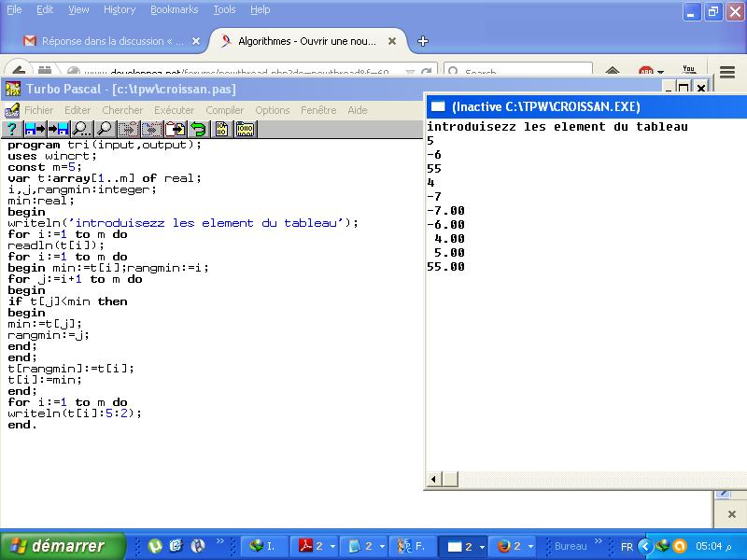Click the 'I.' taskbar button

pos(264,546)
